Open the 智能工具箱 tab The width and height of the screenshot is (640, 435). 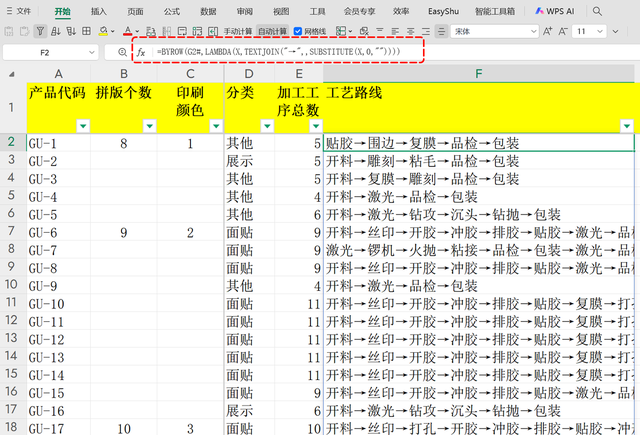495,11
